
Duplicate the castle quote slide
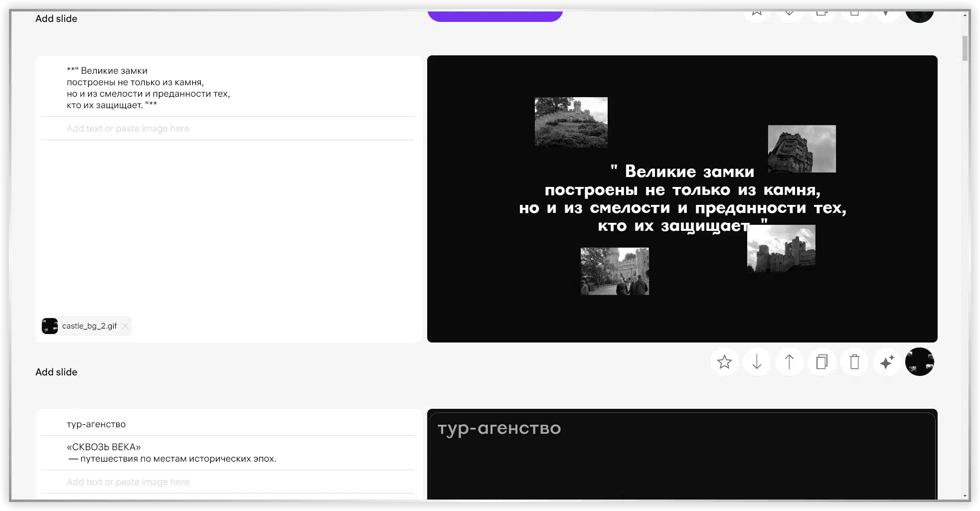(x=821, y=362)
